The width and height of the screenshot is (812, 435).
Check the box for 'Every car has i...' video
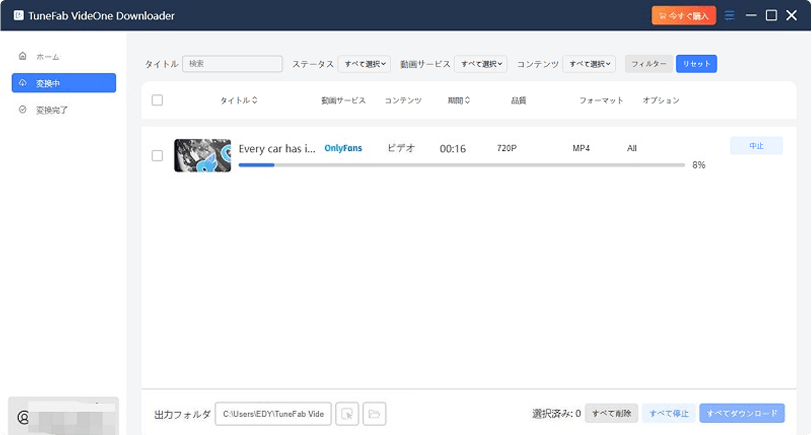(157, 156)
